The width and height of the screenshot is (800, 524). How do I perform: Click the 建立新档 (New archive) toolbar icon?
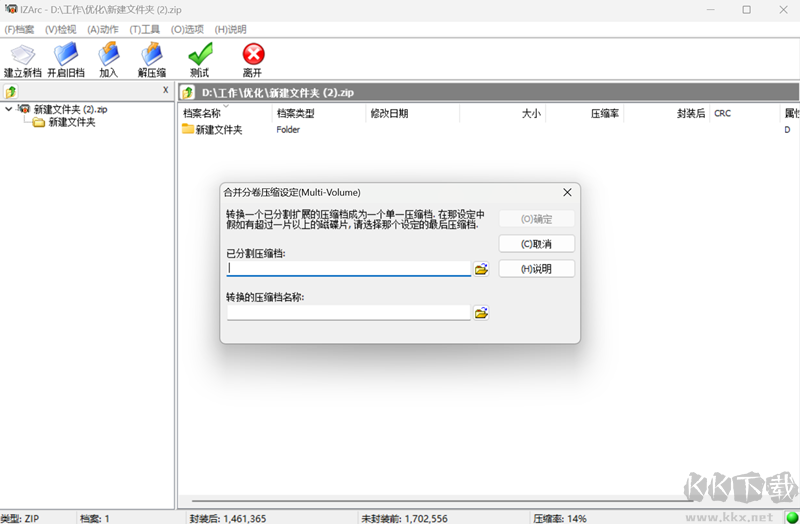[x=23, y=60]
